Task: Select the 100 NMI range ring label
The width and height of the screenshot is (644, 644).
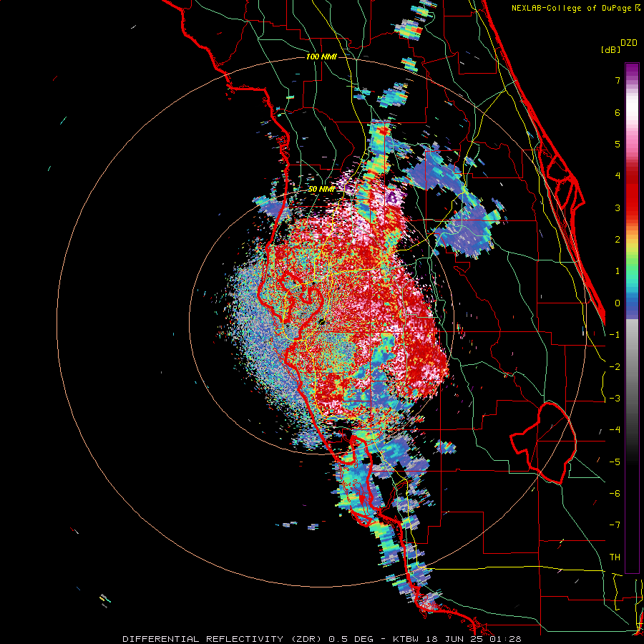Action: (321, 57)
